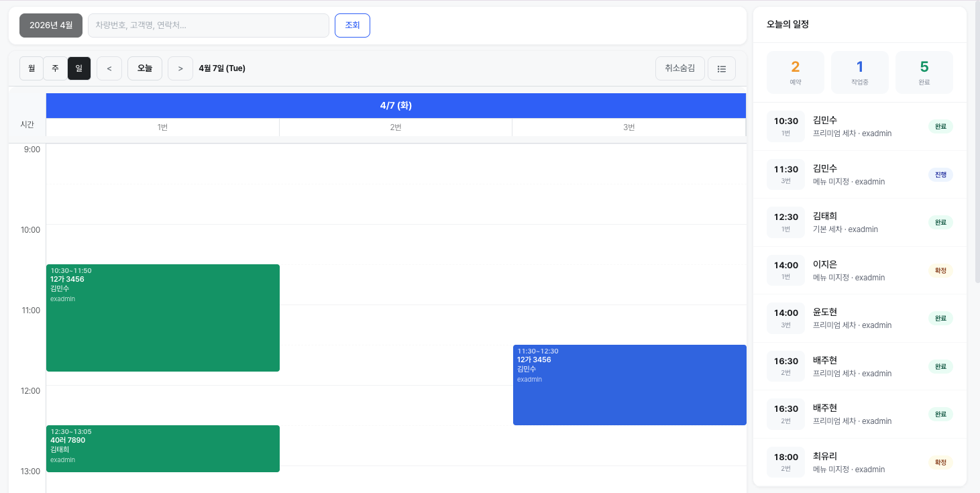Go to previous day with < arrow
The width and height of the screenshot is (980, 493).
109,68
